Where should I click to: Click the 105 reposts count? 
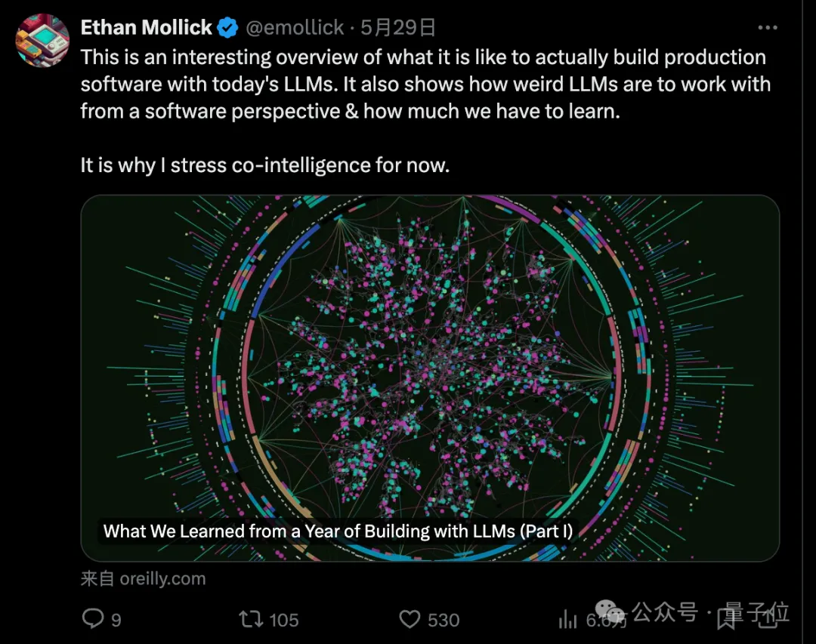(x=284, y=620)
